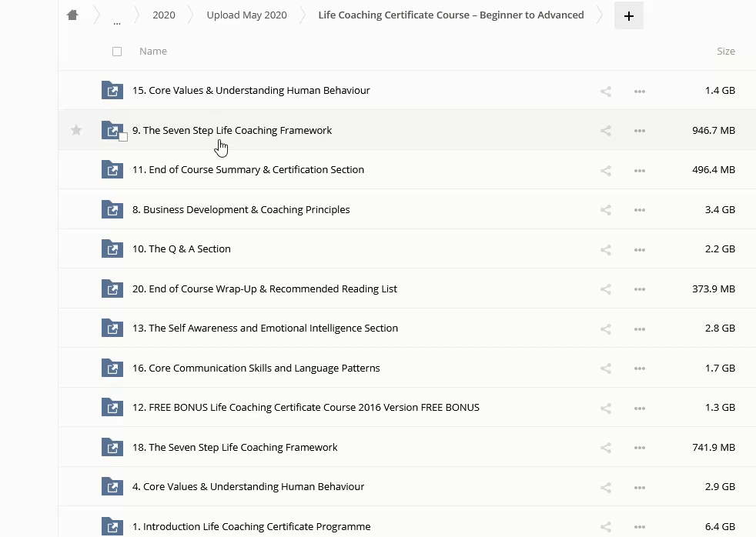Click the home icon in breadcrumb
This screenshot has height=537, width=756.
coord(72,15)
